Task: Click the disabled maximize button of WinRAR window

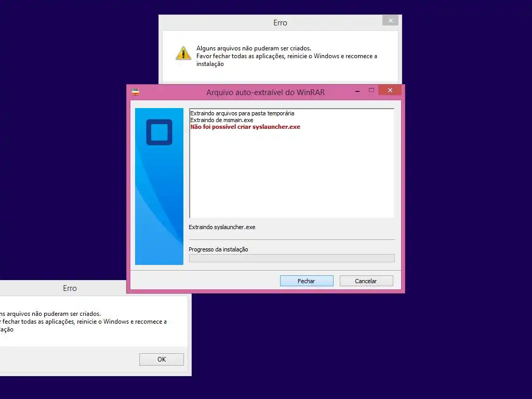Action: tap(371, 90)
